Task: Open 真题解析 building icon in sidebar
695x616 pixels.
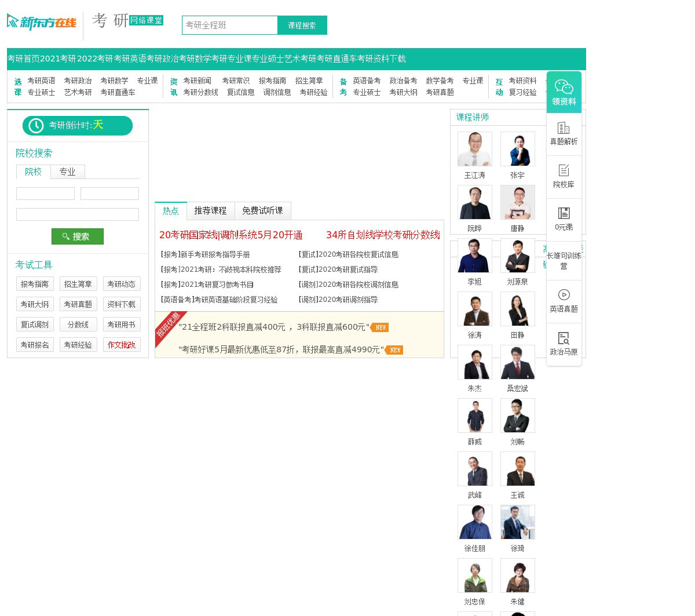Action: click(x=564, y=128)
